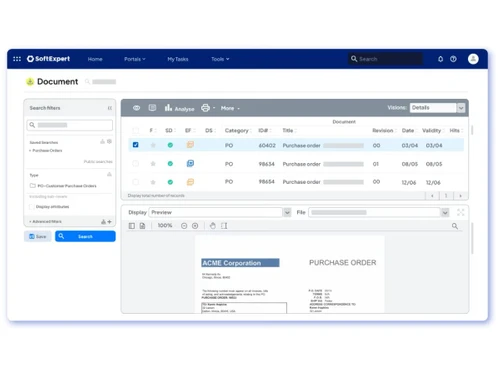
Task: Sort by the Validity column header
Action: 431,130
